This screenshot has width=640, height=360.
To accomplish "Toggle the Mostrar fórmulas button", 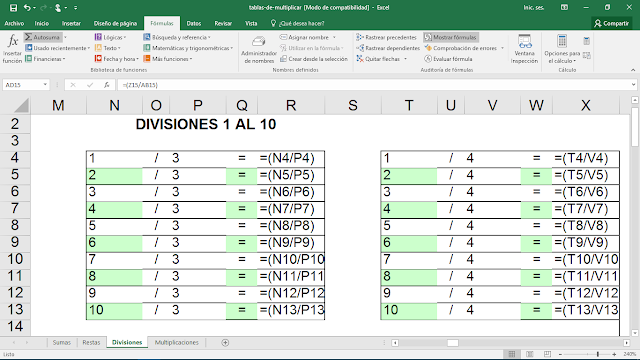I will pyautogui.click(x=451, y=37).
